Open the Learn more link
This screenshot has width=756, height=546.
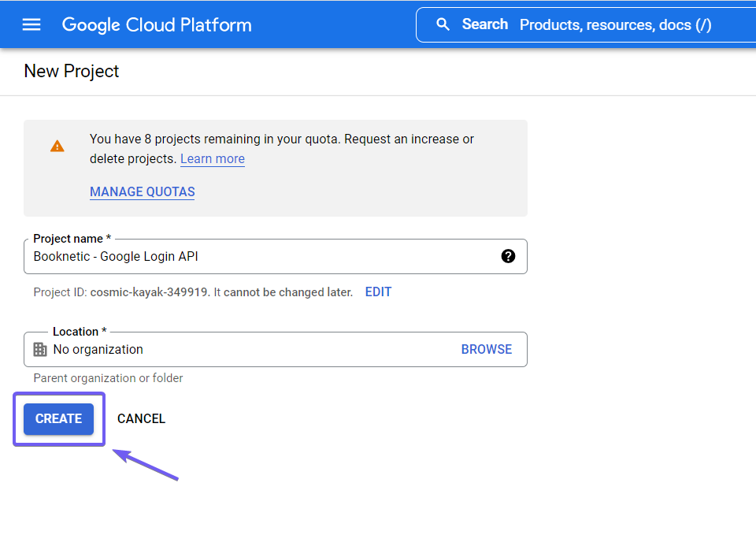[x=212, y=158]
